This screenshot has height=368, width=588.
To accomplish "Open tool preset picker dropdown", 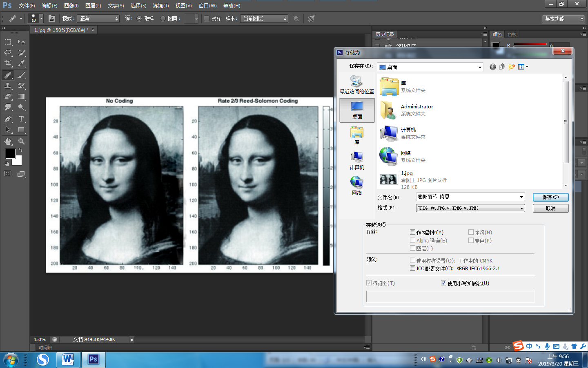I will [x=21, y=18].
